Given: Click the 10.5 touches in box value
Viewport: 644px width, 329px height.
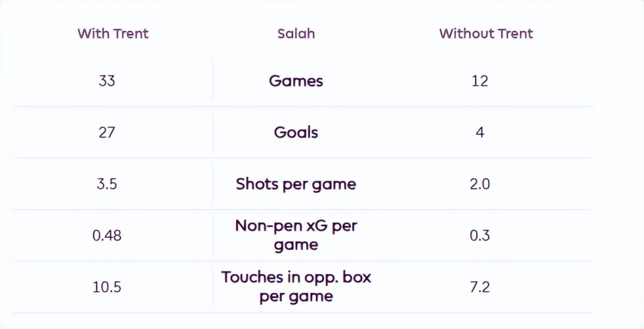Looking at the screenshot, I should [107, 287].
